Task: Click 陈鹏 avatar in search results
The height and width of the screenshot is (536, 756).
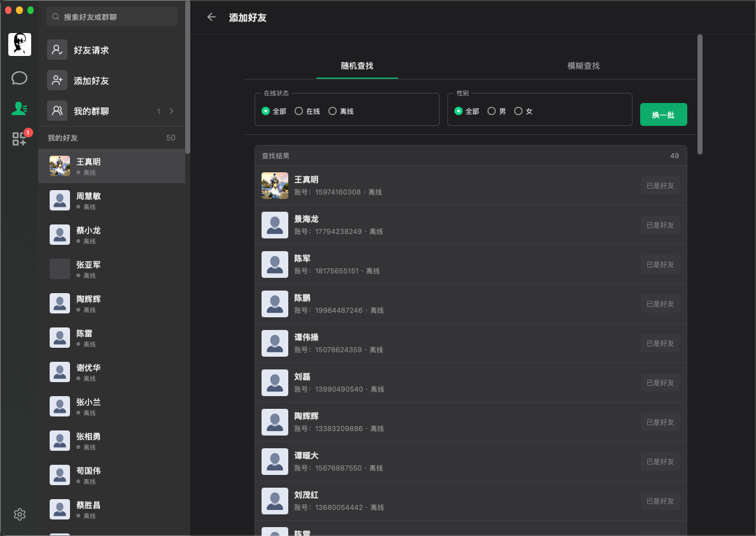Action: click(x=275, y=304)
